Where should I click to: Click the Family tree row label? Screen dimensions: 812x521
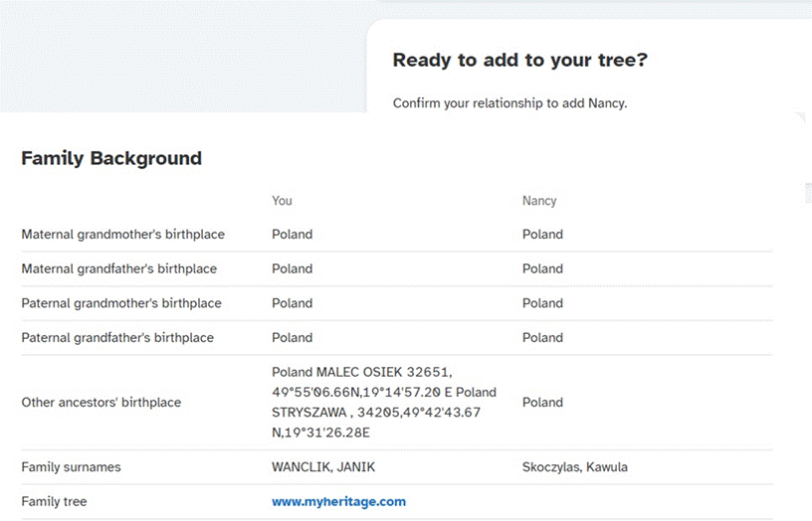pyautogui.click(x=54, y=501)
